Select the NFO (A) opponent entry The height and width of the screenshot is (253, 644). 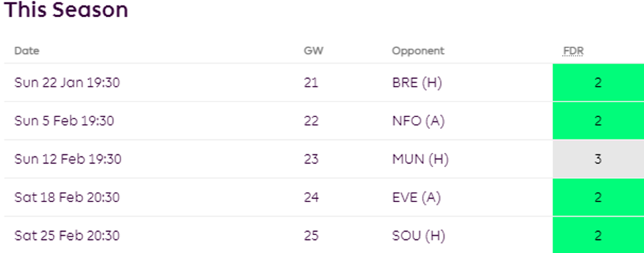[x=418, y=121]
